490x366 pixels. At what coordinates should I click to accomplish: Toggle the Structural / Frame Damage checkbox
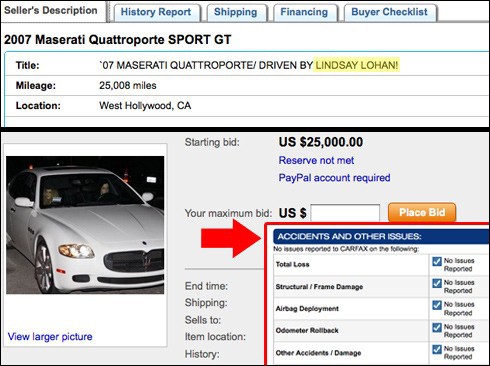coord(437,283)
